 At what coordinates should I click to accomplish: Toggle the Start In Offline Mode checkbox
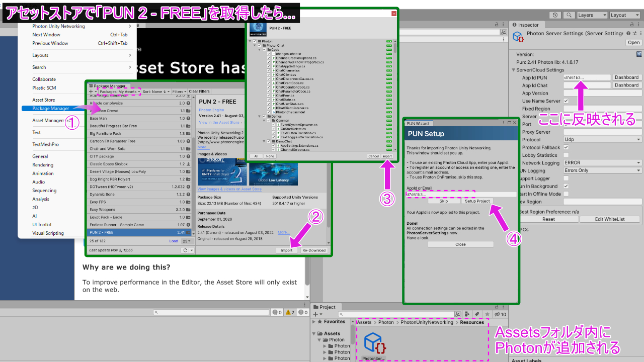point(566,194)
